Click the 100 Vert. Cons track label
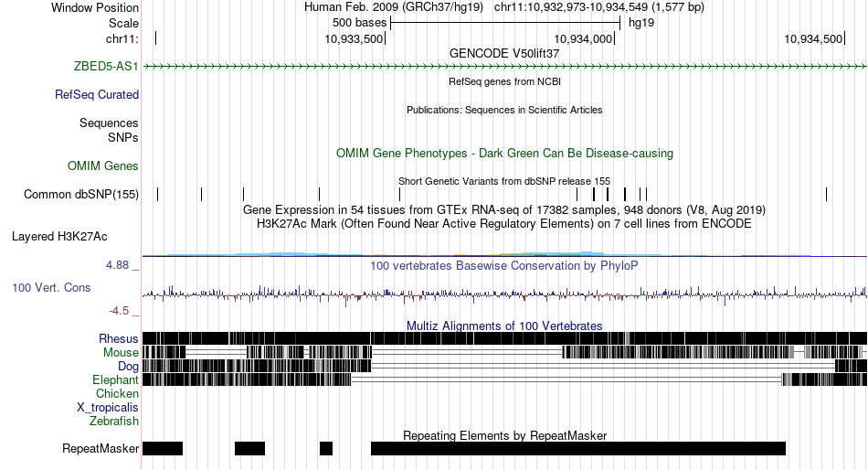The height and width of the screenshot is (470, 868). pos(51,288)
